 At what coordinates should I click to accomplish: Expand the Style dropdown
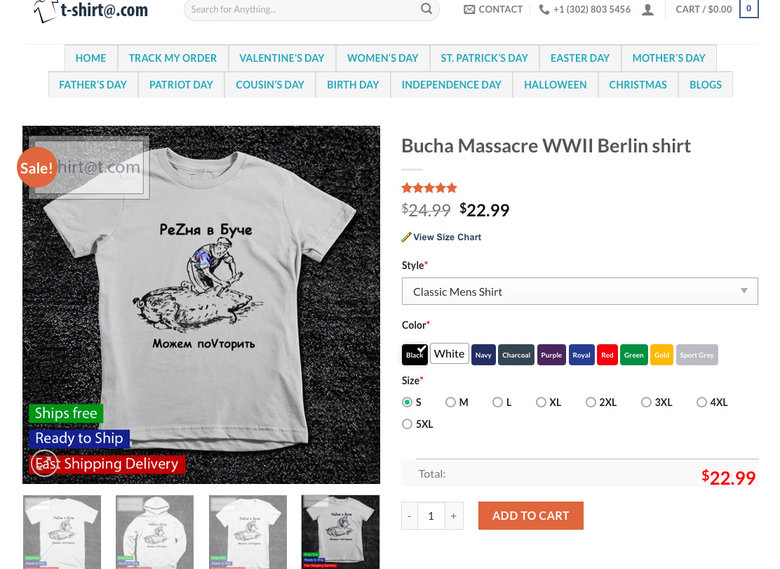click(580, 291)
